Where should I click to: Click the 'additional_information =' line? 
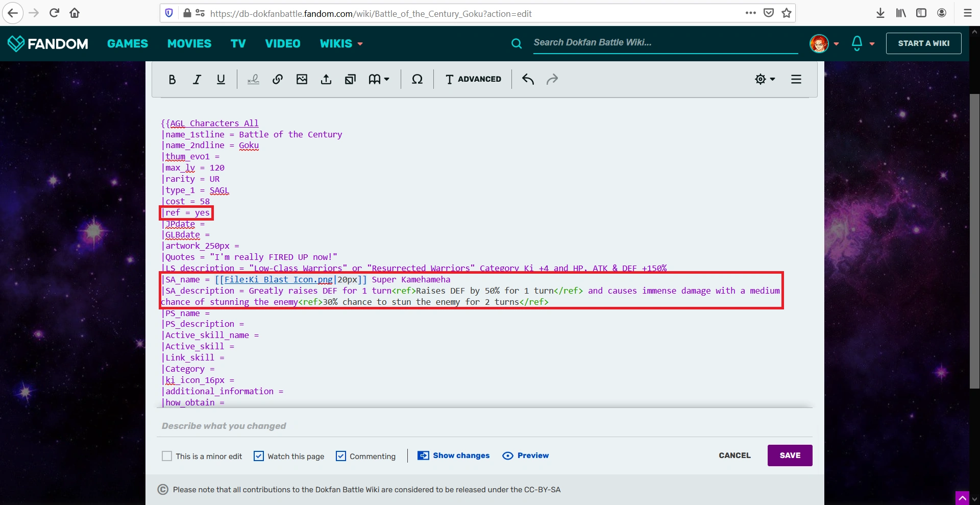point(223,392)
